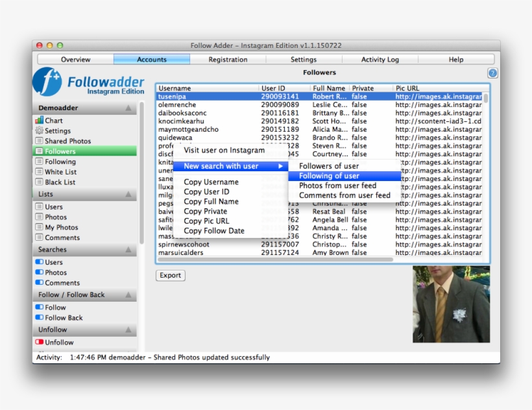
Task: Select Following of user submenu item
Action: pos(345,176)
